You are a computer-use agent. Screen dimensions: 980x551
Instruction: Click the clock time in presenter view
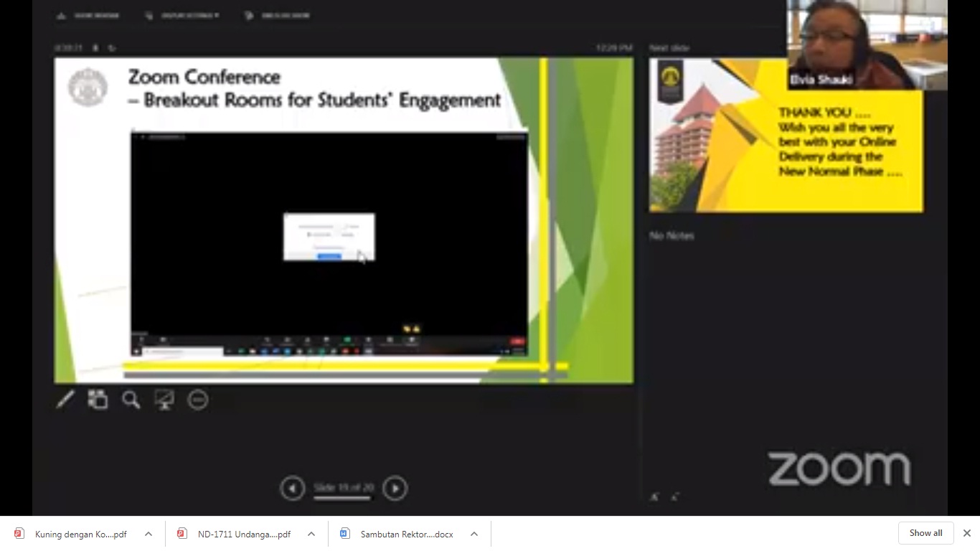(x=614, y=48)
